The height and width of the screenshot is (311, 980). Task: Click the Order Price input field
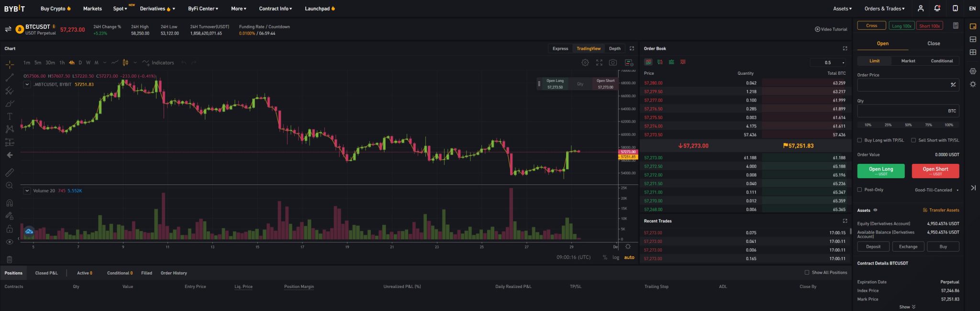[908, 85]
